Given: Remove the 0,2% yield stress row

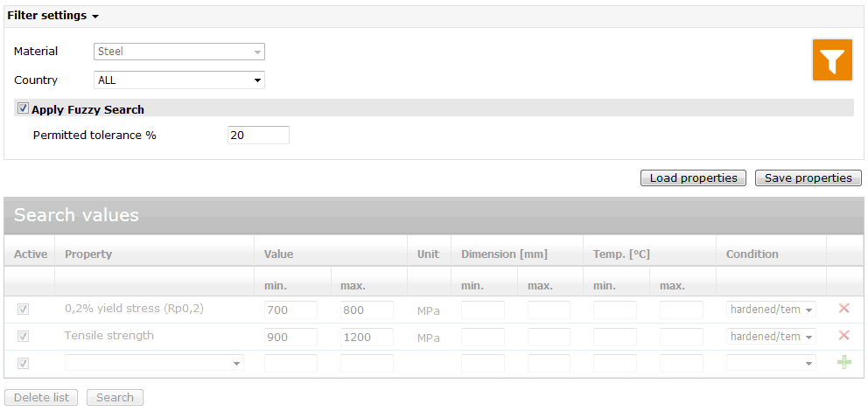Looking at the screenshot, I should click(843, 309).
